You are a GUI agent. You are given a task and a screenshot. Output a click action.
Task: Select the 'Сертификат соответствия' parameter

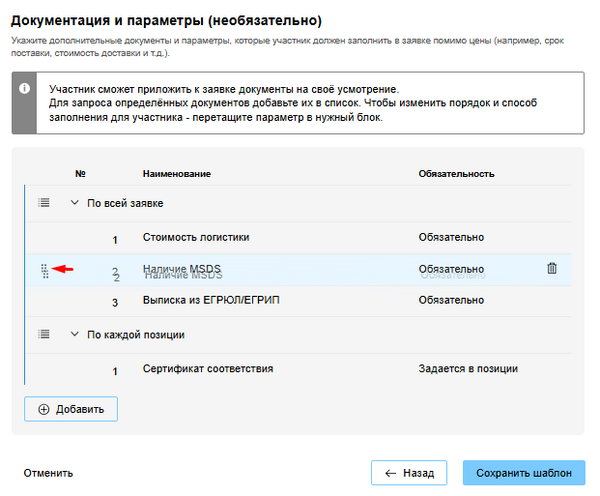click(208, 369)
